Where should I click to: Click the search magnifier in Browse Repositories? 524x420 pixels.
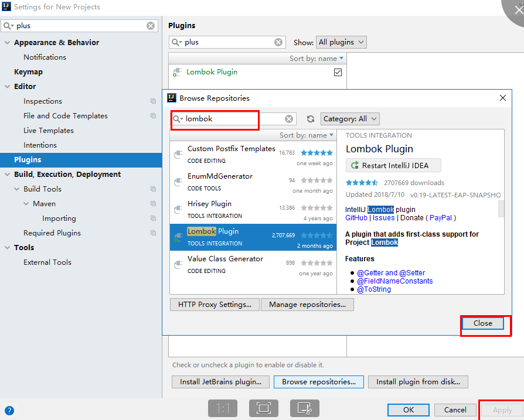point(178,119)
